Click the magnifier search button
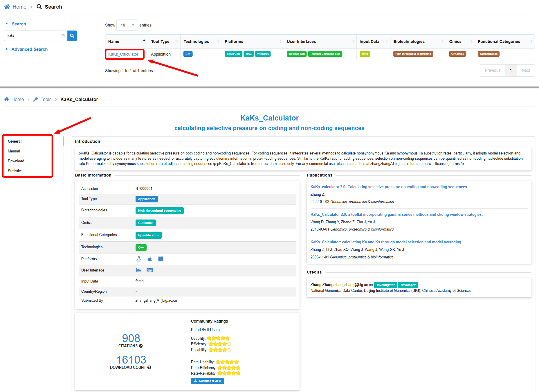Image resolution: width=539 pixels, height=392 pixels. pyautogui.click(x=72, y=36)
